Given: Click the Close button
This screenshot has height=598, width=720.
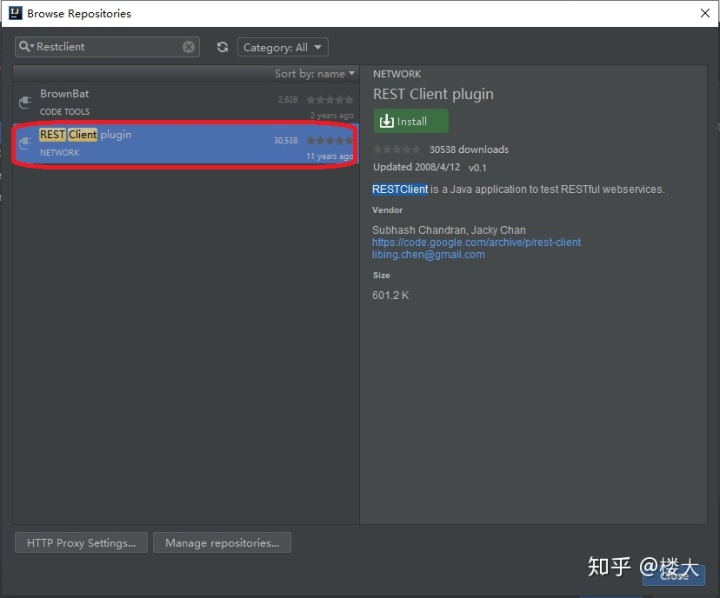Looking at the screenshot, I should (x=674, y=575).
